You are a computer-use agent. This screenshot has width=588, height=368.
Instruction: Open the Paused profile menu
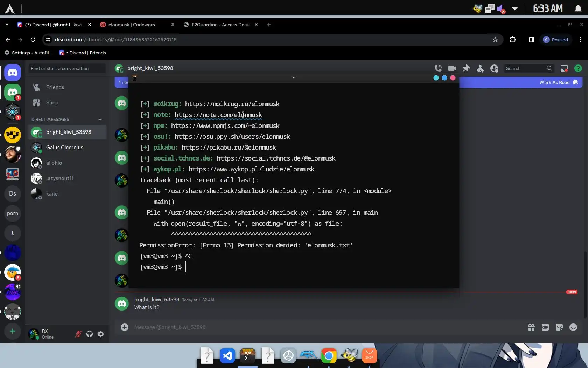556,40
